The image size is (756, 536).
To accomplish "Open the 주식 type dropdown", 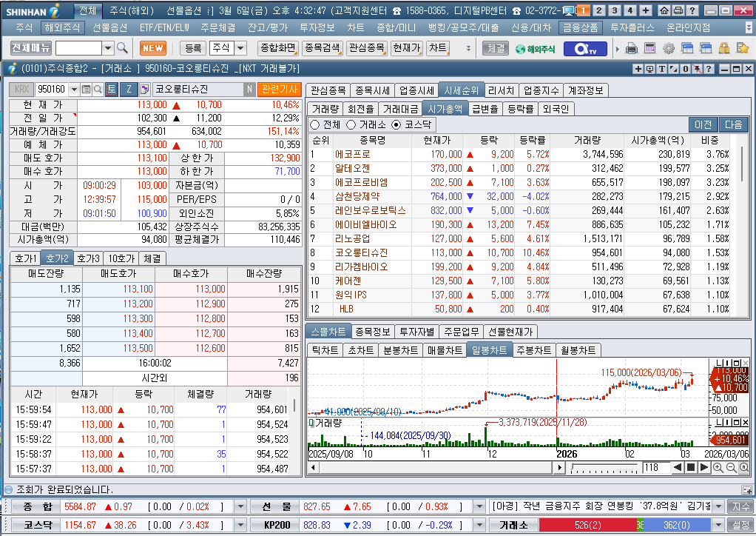I will tap(240, 48).
